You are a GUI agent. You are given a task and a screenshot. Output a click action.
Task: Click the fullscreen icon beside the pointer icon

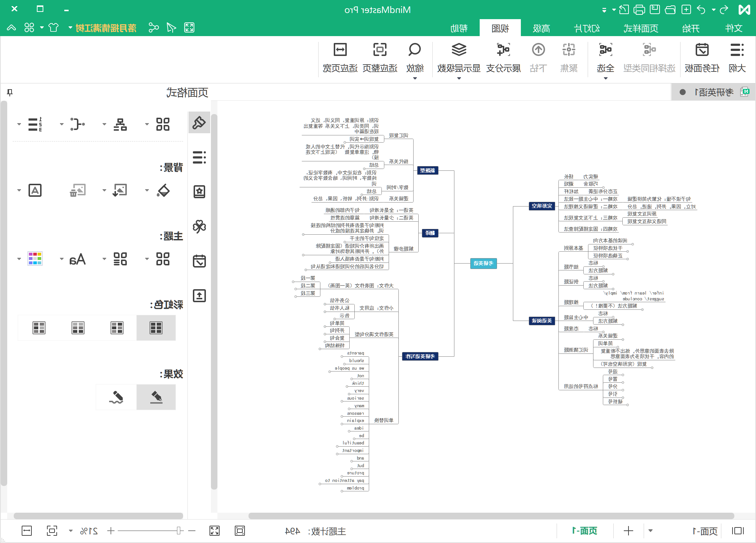pyautogui.click(x=189, y=27)
